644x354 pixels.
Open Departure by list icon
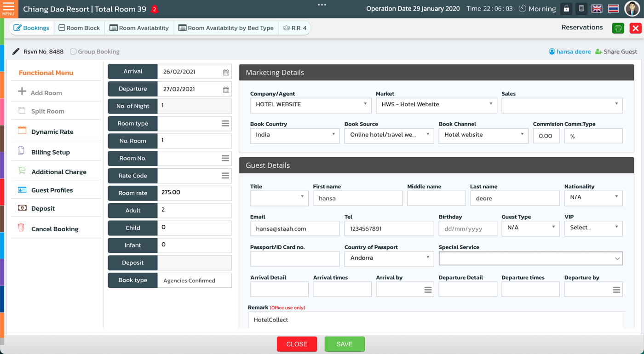tap(616, 290)
